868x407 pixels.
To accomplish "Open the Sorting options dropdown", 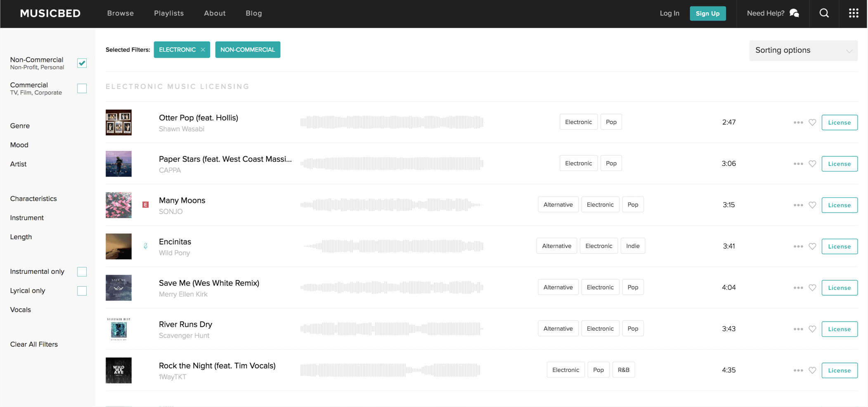I will tap(803, 50).
